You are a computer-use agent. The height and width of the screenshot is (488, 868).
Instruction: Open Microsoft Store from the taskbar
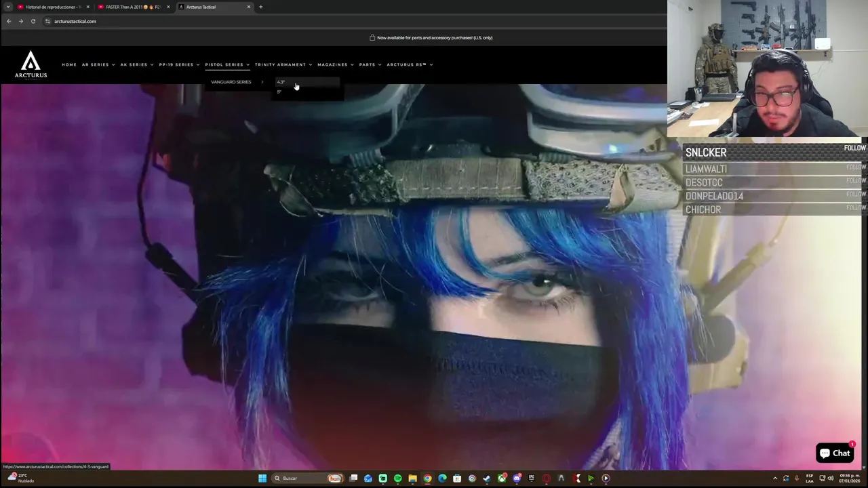(457, 479)
